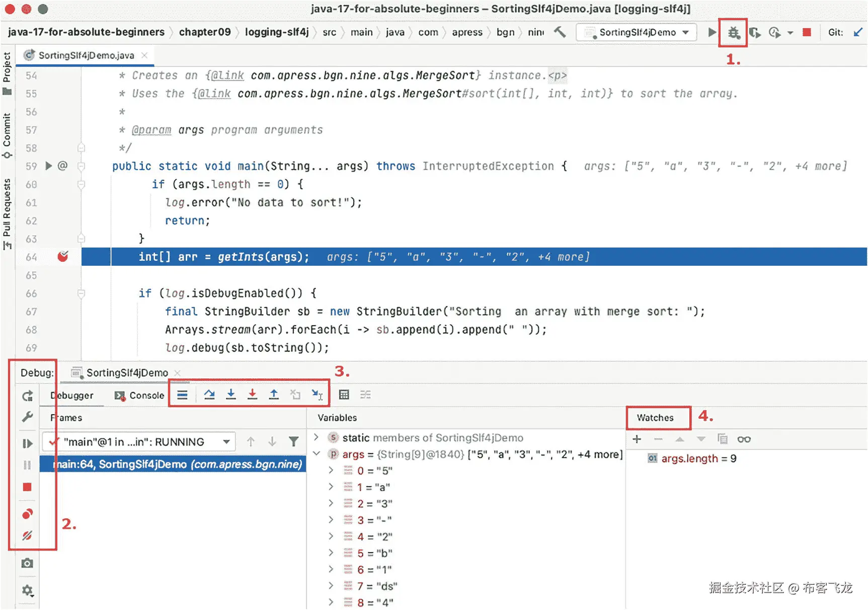Add a new watch with the plus icon
The height and width of the screenshot is (610, 868).
pos(637,439)
